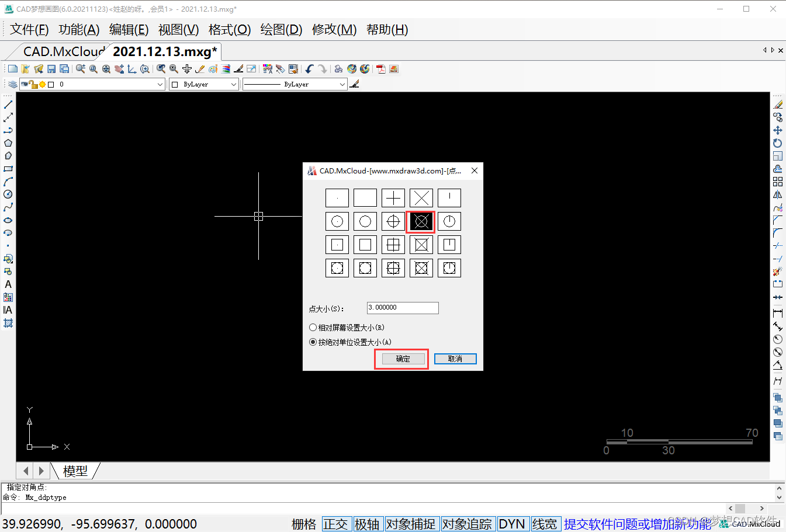
Task: Click the Save file toolbar icon
Action: (51, 69)
